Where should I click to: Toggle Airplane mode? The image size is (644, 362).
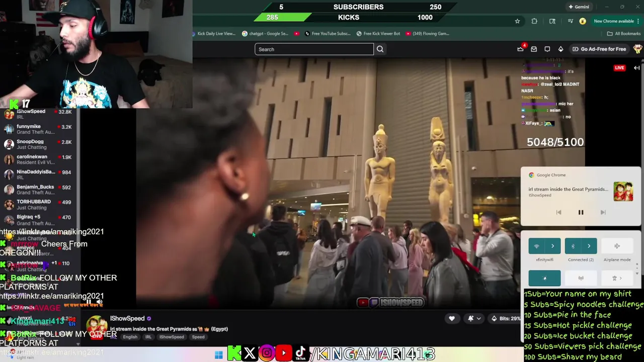pos(617,246)
